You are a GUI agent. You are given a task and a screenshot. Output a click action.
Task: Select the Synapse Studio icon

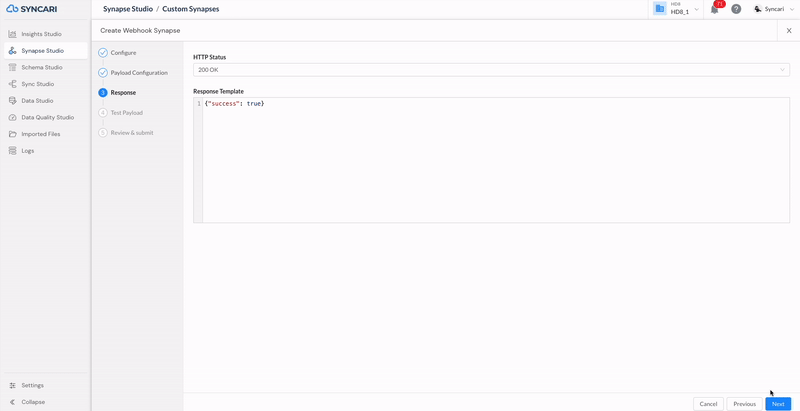click(x=13, y=51)
